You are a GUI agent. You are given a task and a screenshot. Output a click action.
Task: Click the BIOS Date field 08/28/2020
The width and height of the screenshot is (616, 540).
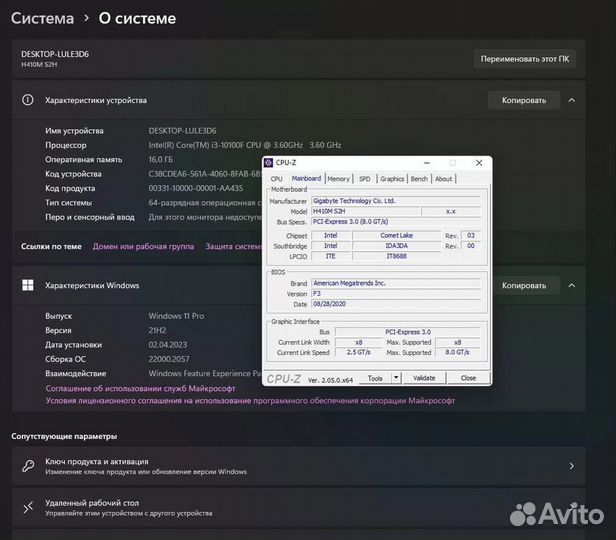click(x=396, y=304)
